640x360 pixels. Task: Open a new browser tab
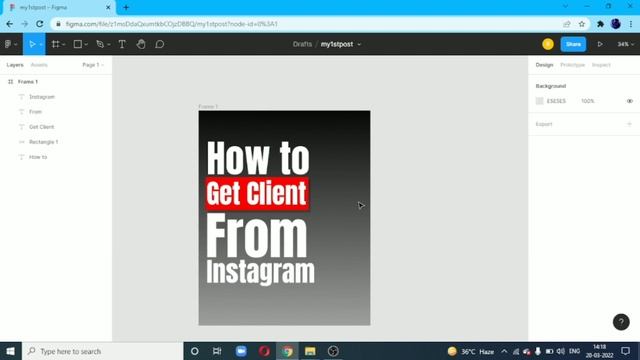pos(126,7)
